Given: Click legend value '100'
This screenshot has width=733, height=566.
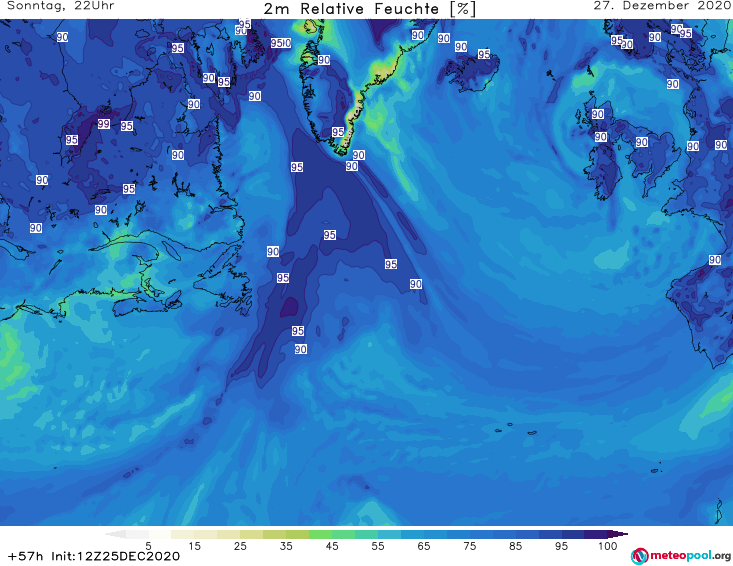Looking at the screenshot, I should click(608, 546).
